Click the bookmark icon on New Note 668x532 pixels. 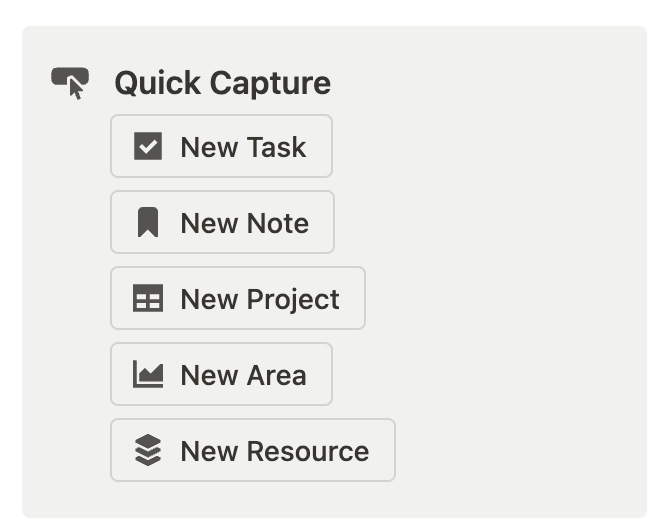click(148, 223)
